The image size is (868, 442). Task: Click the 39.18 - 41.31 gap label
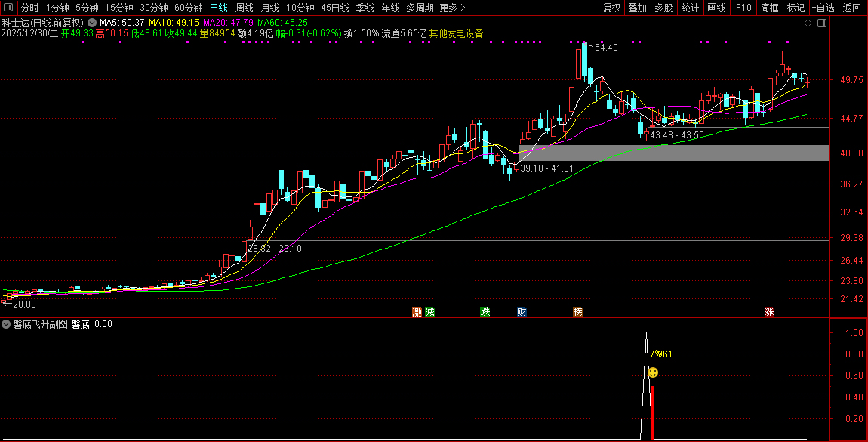(547, 168)
